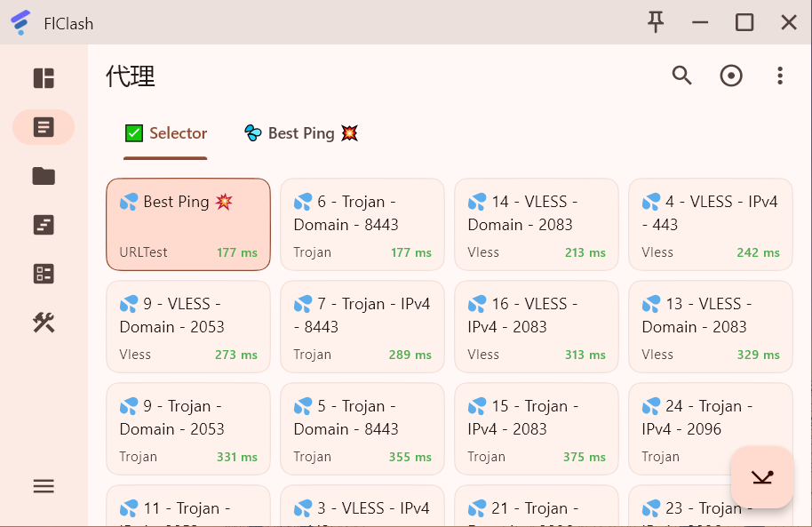Screen dimensions: 812x527
Task: Click the 289 ms delay on 7 - Trojan
Action: point(410,355)
